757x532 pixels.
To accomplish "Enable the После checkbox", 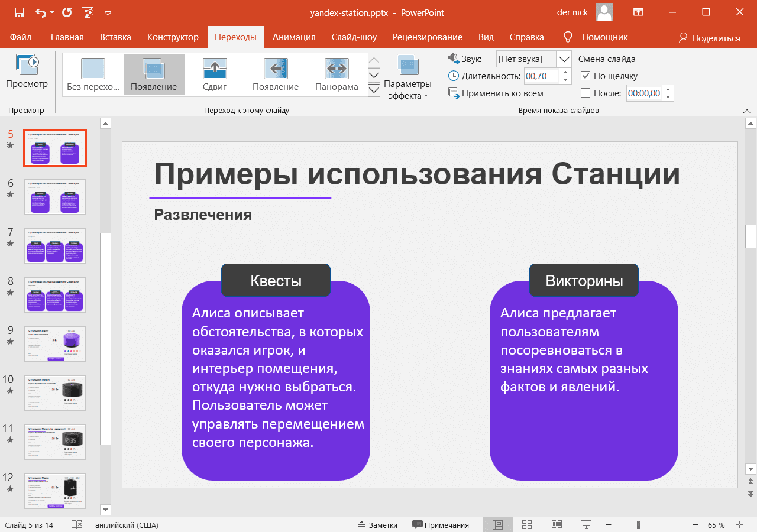I will pos(586,93).
